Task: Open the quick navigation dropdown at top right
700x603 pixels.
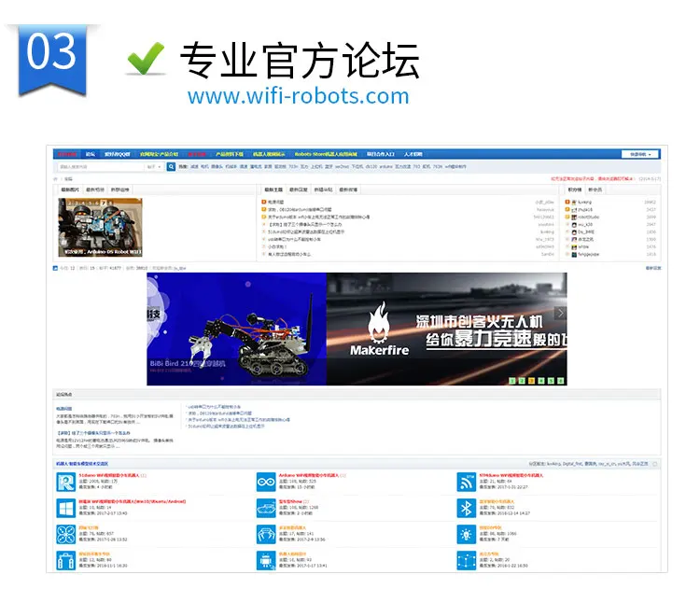Action: point(640,154)
